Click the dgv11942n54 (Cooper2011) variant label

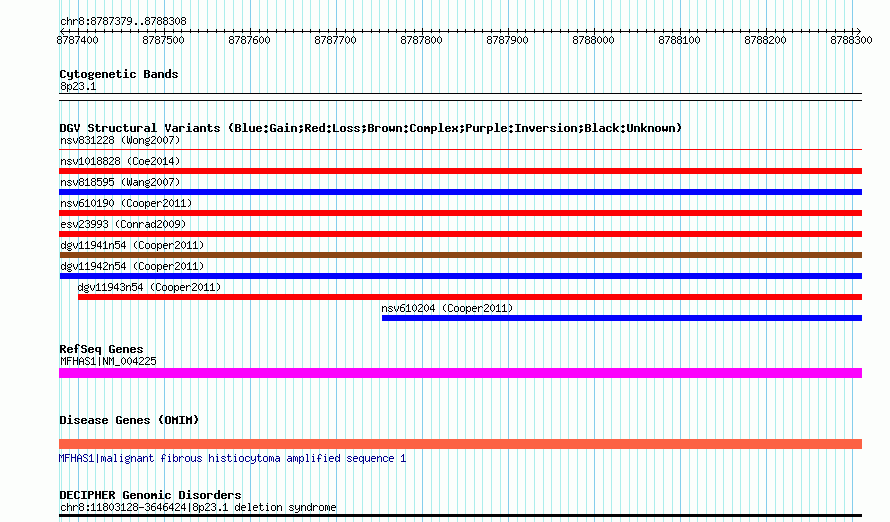pos(132,266)
